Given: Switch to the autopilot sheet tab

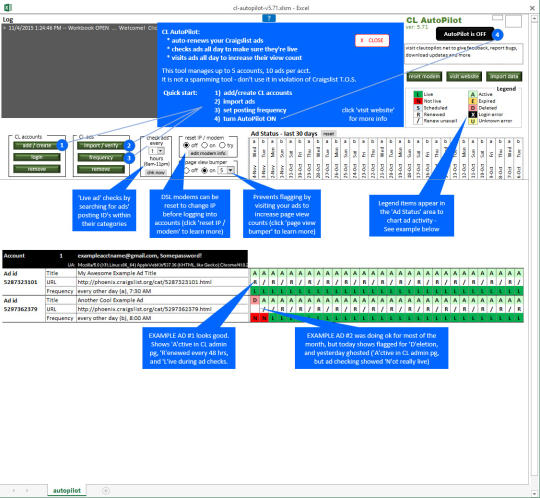Looking at the screenshot, I should click(x=67, y=490).
